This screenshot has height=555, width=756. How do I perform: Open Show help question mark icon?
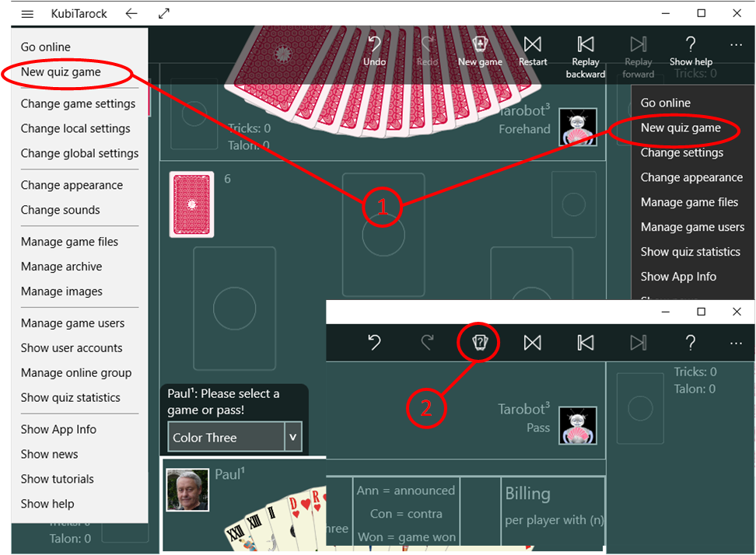(x=691, y=45)
